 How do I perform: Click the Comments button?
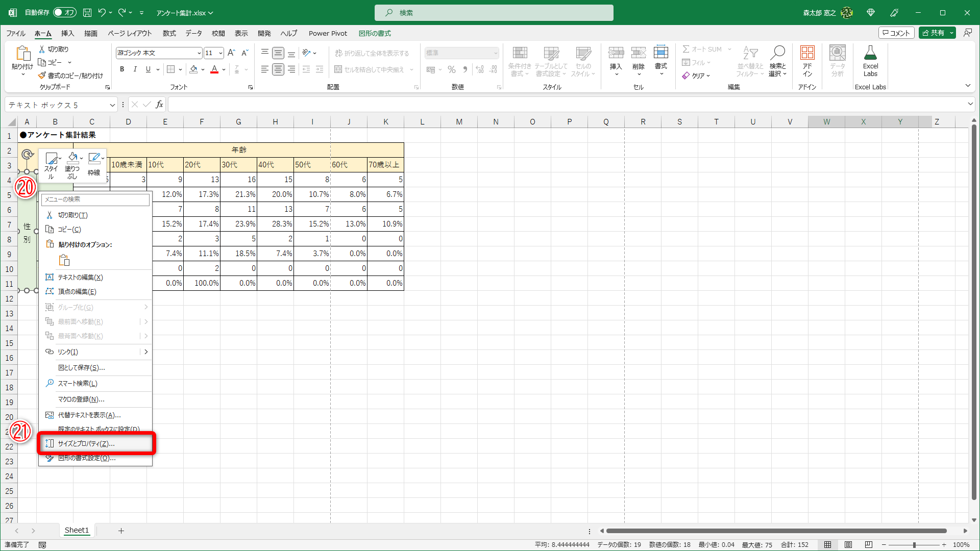896,33
